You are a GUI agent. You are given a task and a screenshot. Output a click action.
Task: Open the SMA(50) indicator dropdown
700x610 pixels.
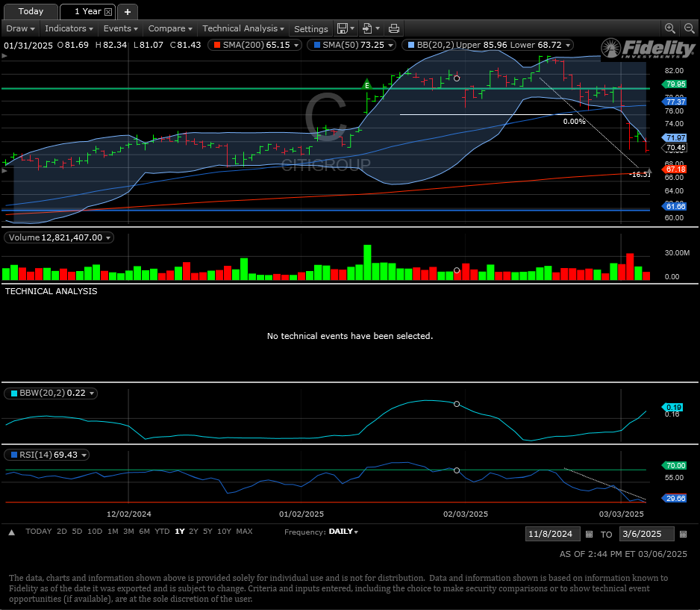(x=390, y=45)
